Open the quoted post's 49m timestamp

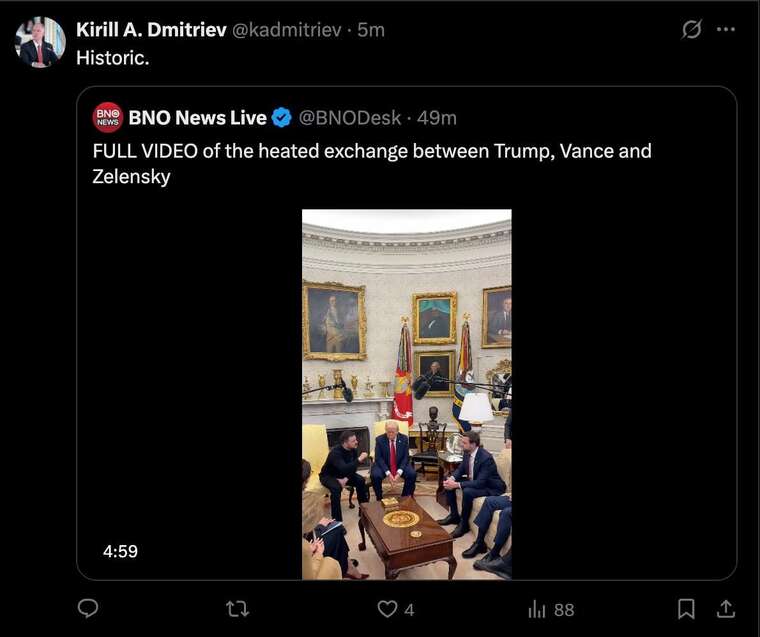(437, 118)
